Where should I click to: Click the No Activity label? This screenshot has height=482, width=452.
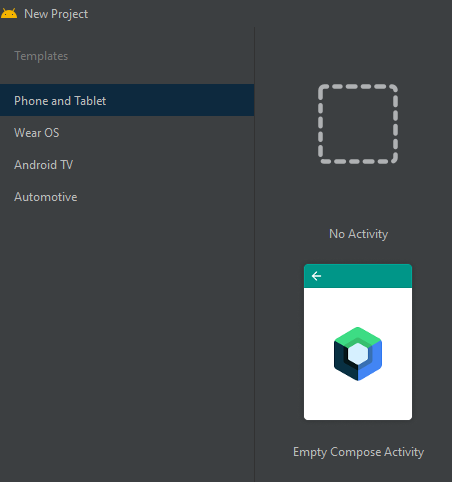[x=358, y=234]
